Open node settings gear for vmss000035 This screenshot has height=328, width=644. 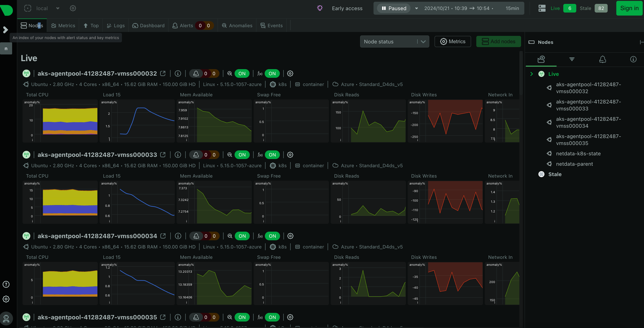click(x=290, y=317)
